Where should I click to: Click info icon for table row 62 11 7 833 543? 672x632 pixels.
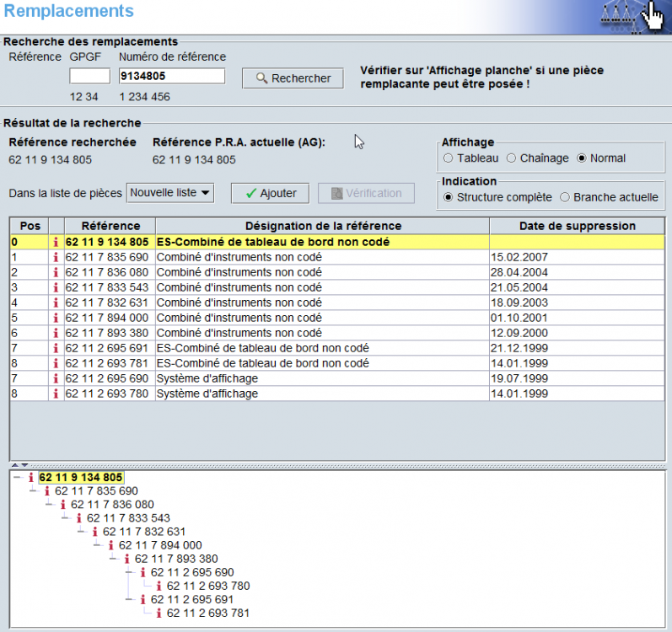point(56,287)
